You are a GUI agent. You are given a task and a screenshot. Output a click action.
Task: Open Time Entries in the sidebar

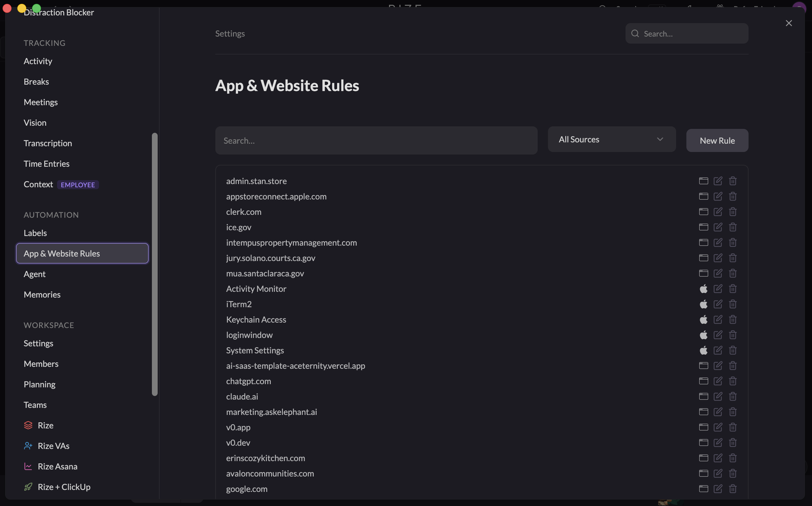(x=46, y=164)
